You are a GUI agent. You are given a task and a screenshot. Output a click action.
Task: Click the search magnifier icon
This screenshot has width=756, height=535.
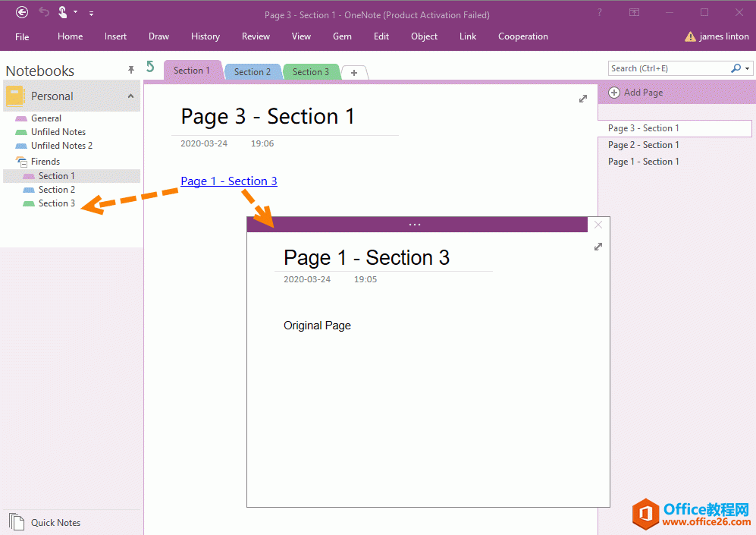click(736, 68)
